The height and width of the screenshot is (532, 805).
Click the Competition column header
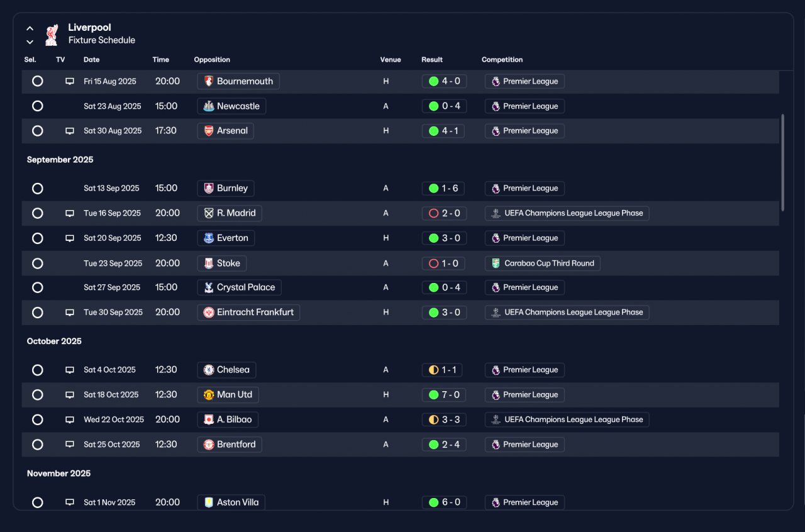point(502,60)
